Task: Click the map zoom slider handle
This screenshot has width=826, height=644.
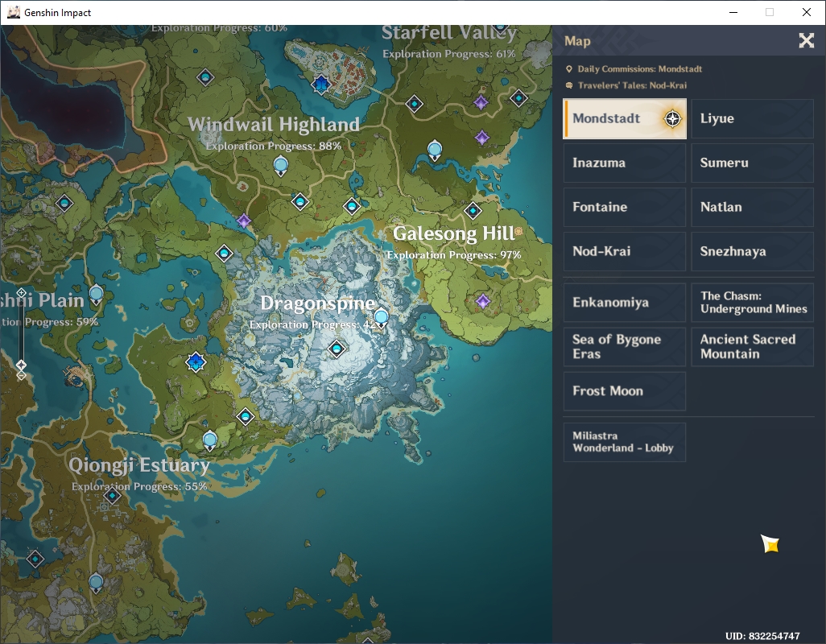Action: (21, 365)
